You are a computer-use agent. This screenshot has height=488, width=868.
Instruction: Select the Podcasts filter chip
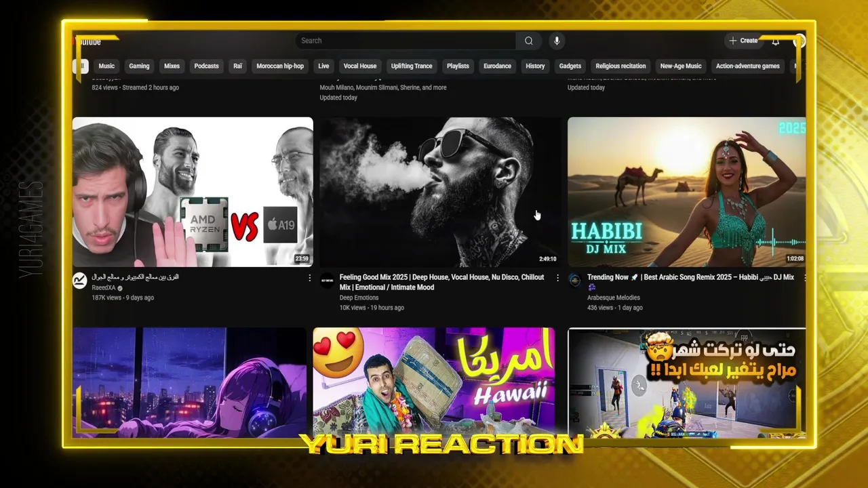click(x=206, y=66)
